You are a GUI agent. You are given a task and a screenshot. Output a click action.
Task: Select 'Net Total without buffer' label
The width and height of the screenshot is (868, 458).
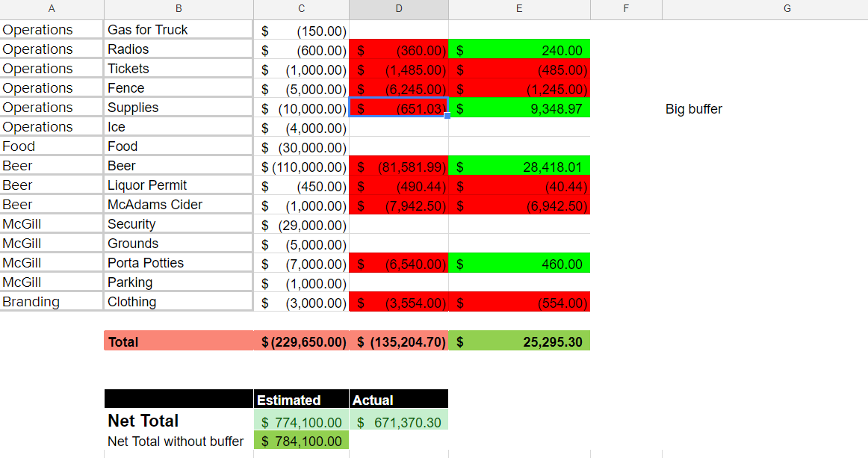[179, 441]
